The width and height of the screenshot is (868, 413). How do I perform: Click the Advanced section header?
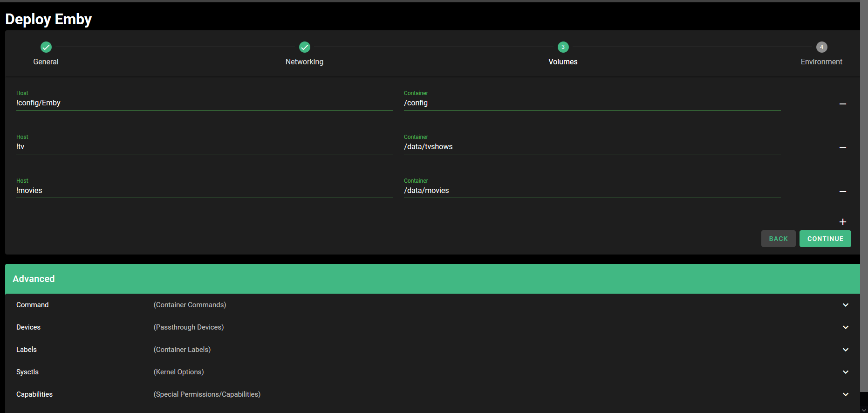(x=432, y=279)
